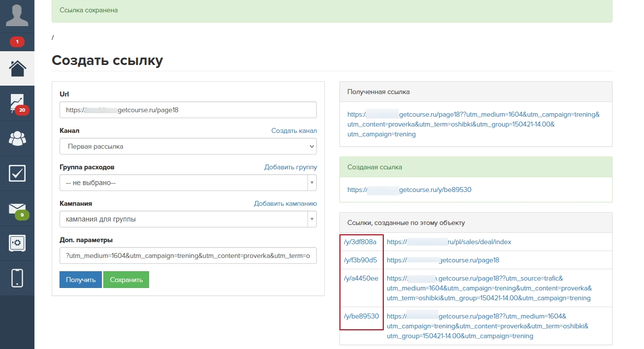The width and height of the screenshot is (644, 349).
Task: Open the mail envelope icon with badge 9
Action: (x=17, y=209)
